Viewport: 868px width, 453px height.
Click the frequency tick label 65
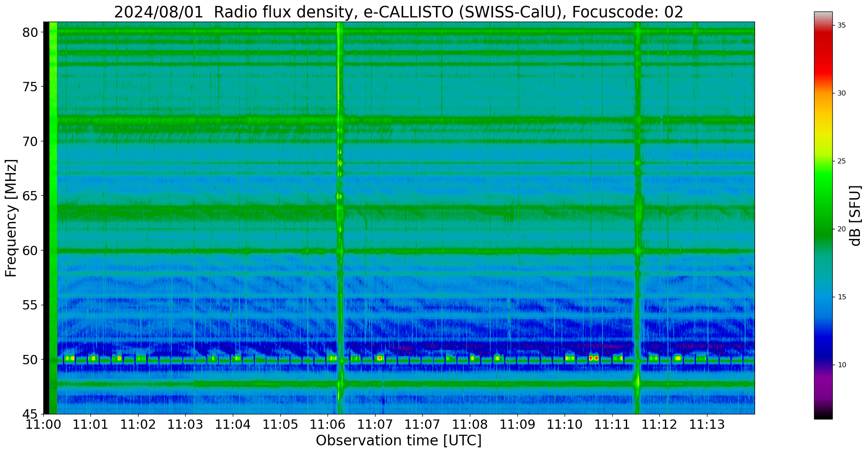tap(31, 196)
